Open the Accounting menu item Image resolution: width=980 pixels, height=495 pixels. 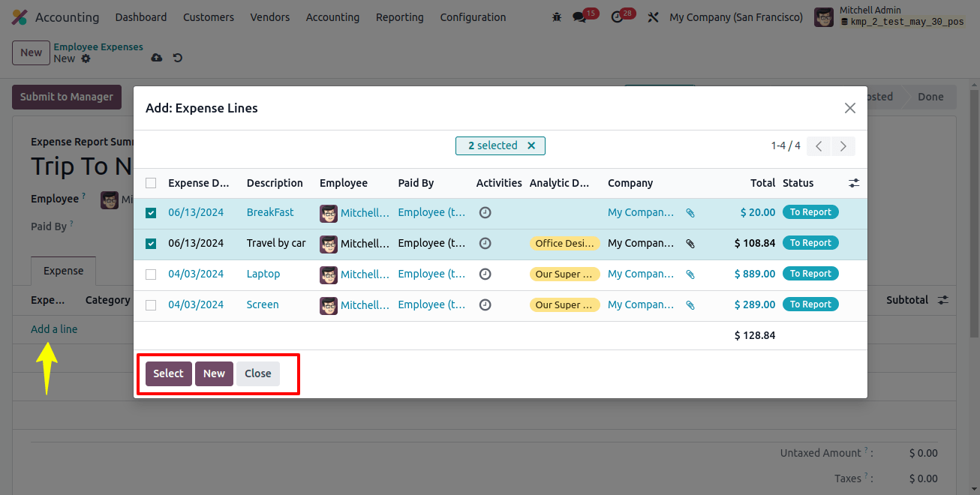point(332,17)
